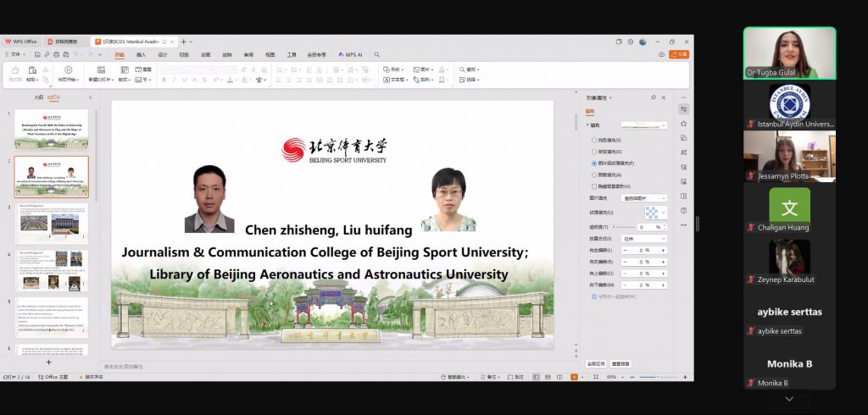The image size is (868, 415).
Task: Click the undo arrow in quick access toolbar
Action: tap(75, 55)
